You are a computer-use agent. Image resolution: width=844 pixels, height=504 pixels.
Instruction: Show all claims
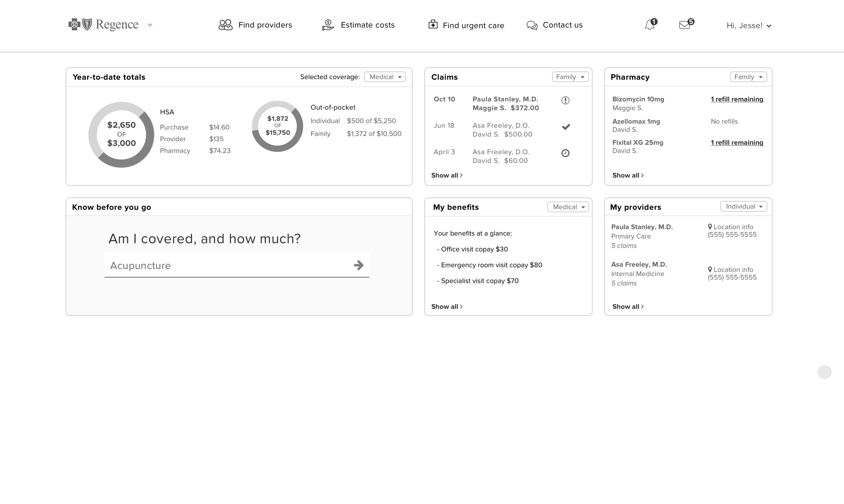pos(446,176)
